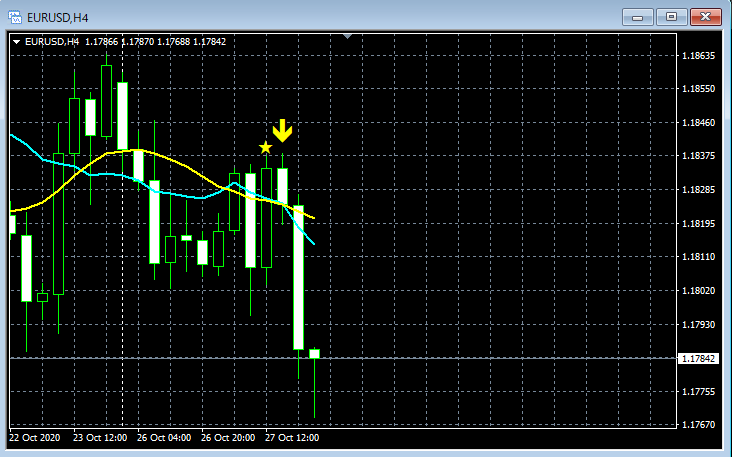Click the EURUSD,H4 OHLC header text
Image resolution: width=732 pixels, height=457 pixels.
126,42
